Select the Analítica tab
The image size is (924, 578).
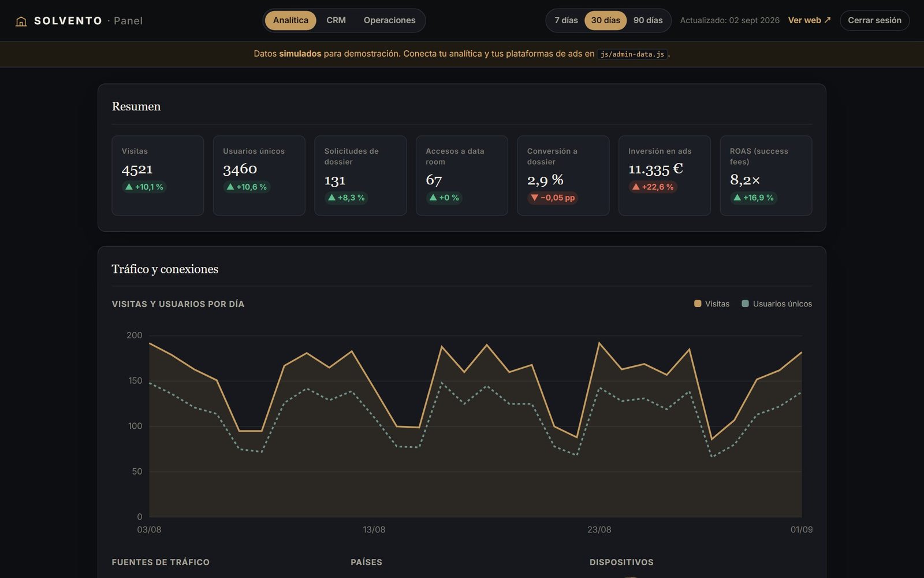[290, 20]
